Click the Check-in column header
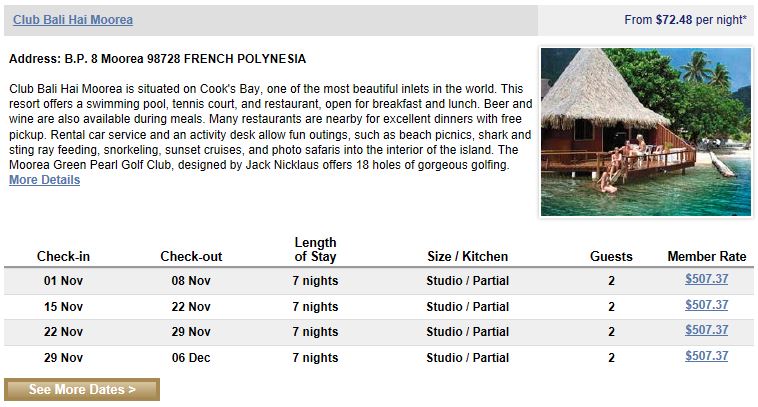 point(63,256)
